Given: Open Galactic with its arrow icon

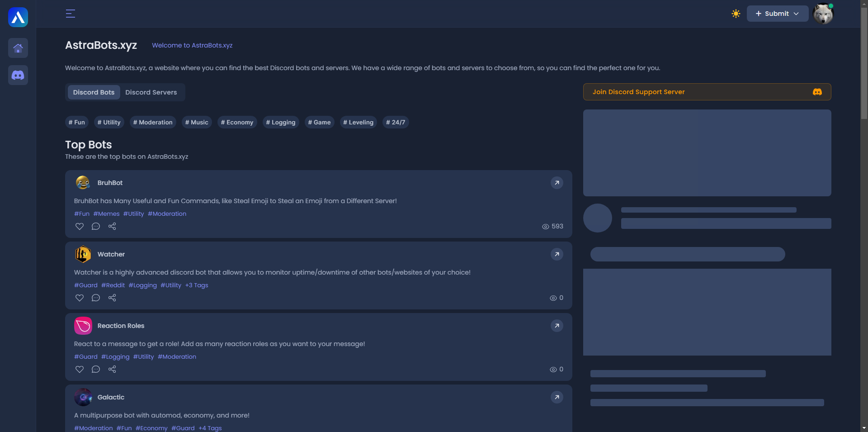Looking at the screenshot, I should point(557,397).
